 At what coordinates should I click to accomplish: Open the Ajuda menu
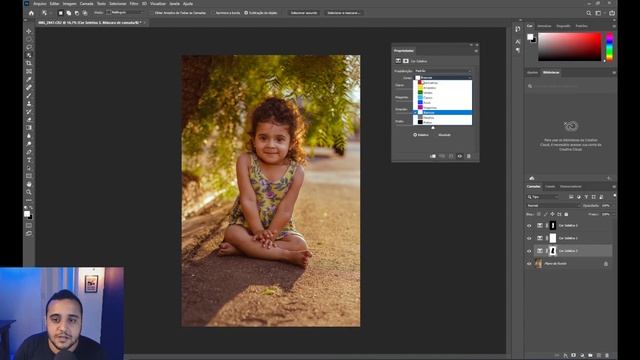pyautogui.click(x=188, y=4)
